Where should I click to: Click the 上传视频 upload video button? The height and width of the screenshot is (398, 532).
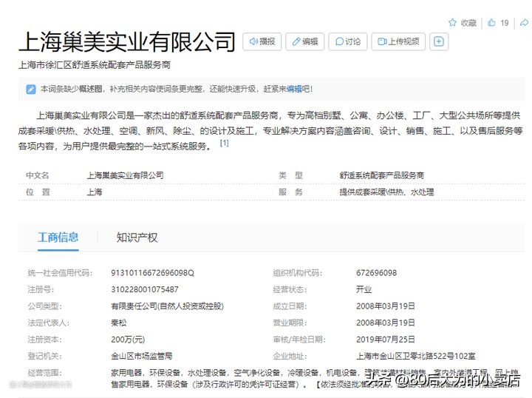(398, 41)
